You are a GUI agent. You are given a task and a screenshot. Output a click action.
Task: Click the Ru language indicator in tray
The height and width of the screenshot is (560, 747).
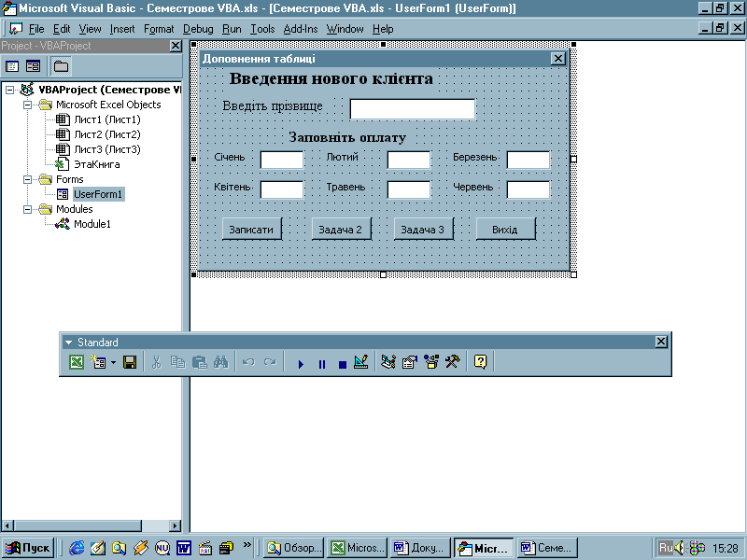(665, 548)
